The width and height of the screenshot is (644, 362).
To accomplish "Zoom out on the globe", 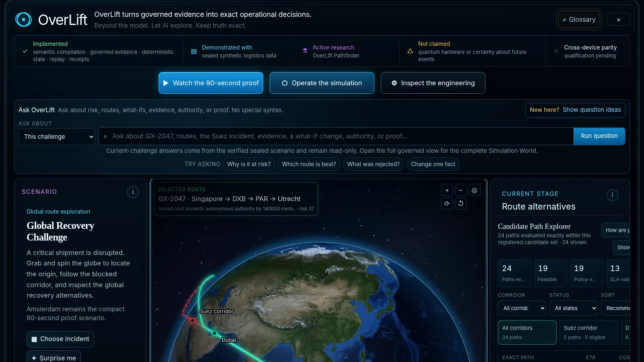I will (460, 190).
